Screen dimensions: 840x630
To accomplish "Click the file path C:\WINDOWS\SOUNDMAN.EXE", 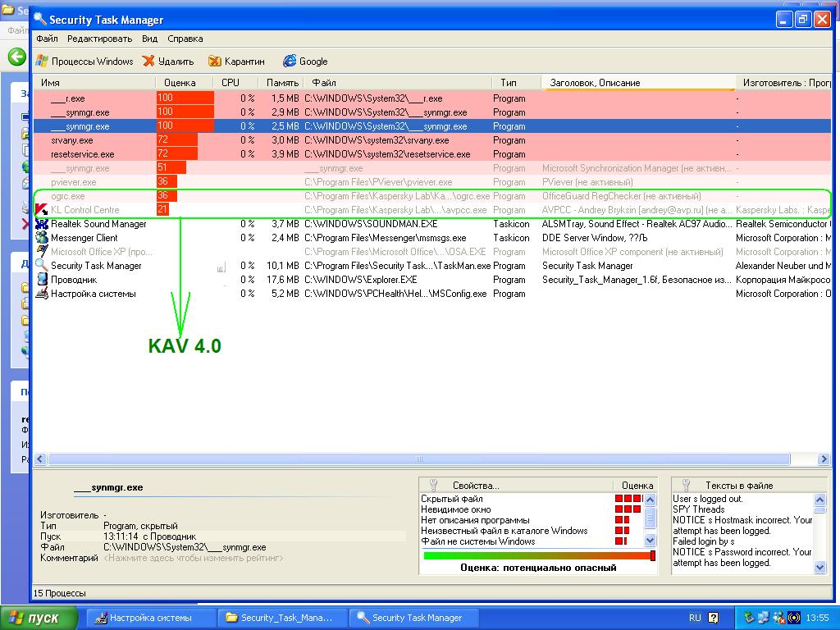I will pyautogui.click(x=371, y=224).
